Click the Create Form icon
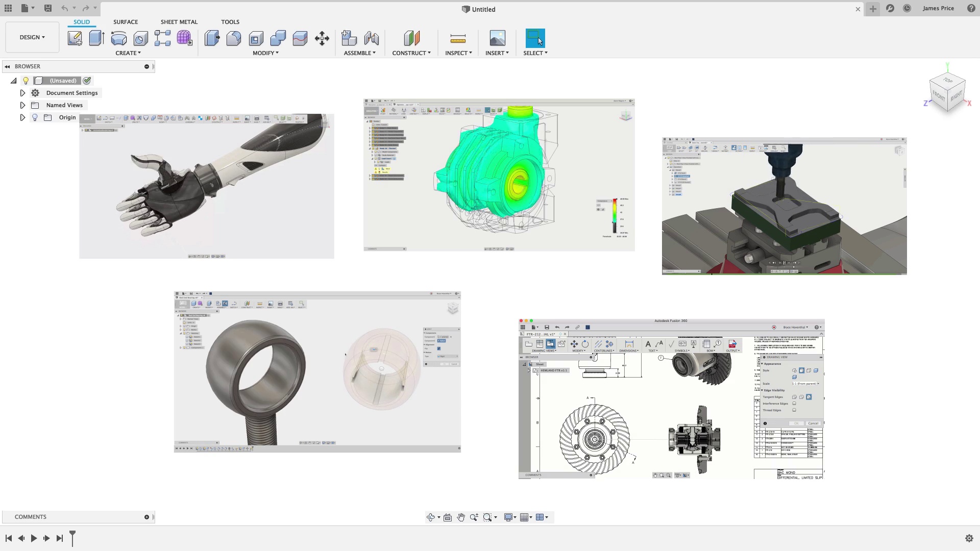 click(184, 38)
